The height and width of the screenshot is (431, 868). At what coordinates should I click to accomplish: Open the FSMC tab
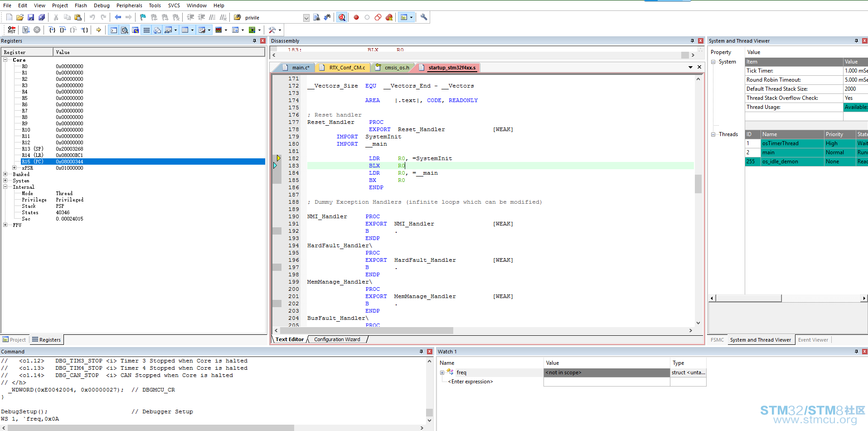click(717, 340)
